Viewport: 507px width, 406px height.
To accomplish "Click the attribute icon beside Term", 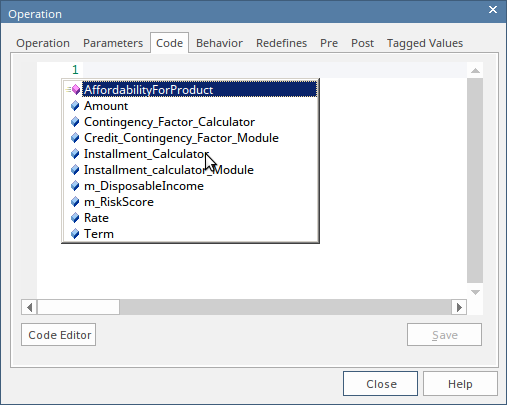I will coord(75,234).
